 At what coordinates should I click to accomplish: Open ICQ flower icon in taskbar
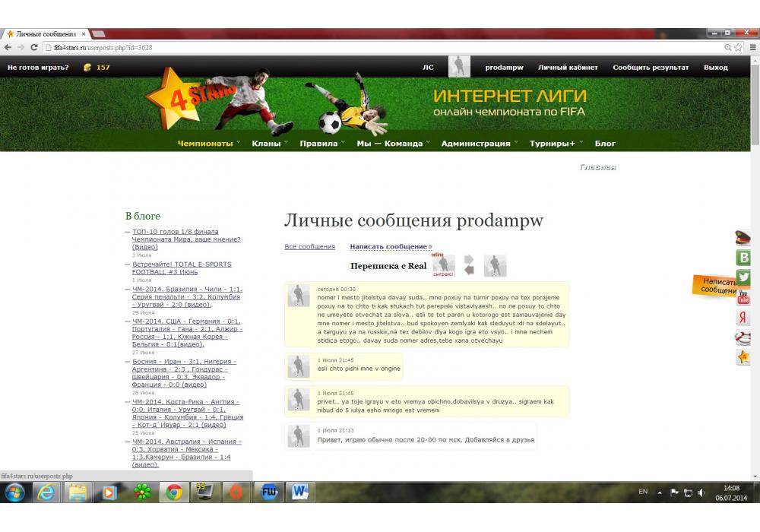coord(141,492)
